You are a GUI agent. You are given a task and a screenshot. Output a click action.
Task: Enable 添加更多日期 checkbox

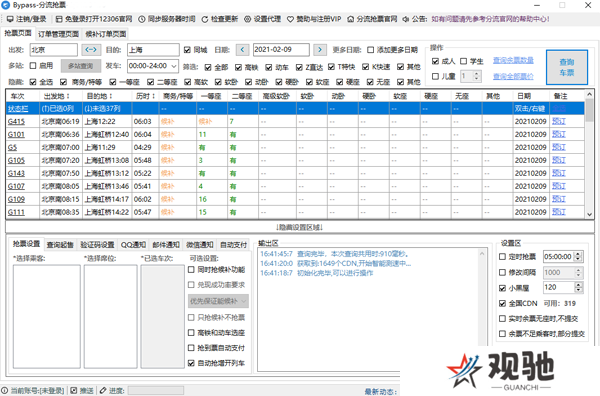click(x=370, y=50)
